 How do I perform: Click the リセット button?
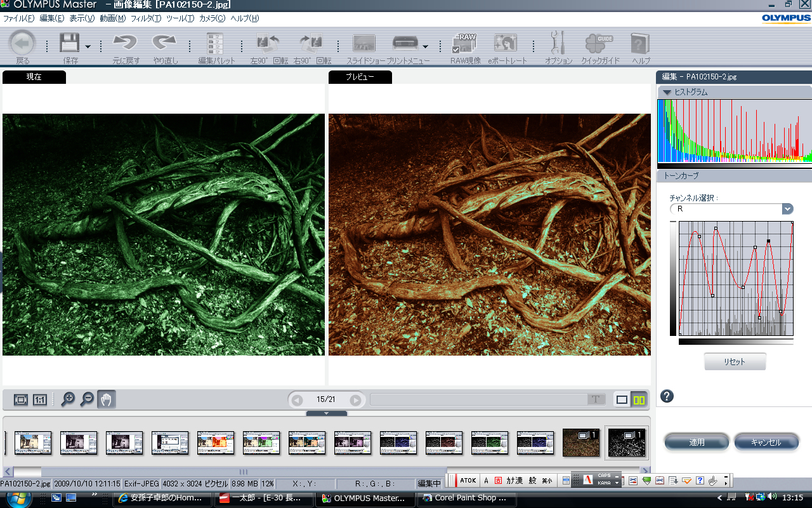click(735, 361)
